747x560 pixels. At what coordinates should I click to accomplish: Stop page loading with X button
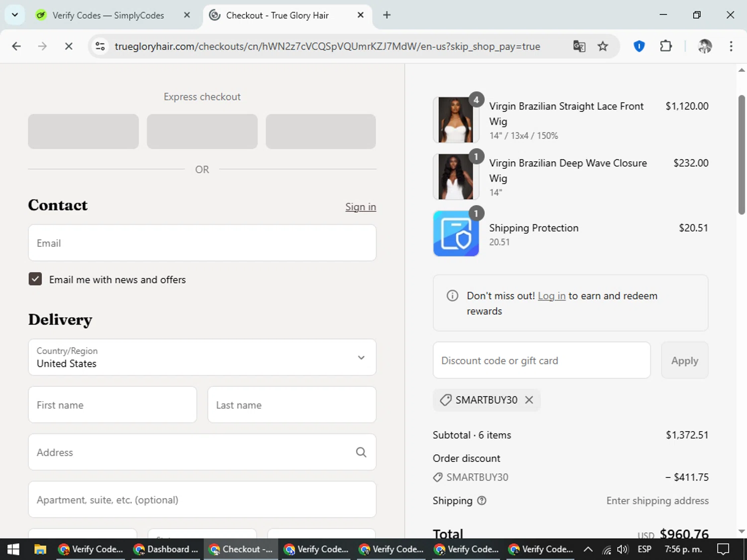[x=69, y=46]
